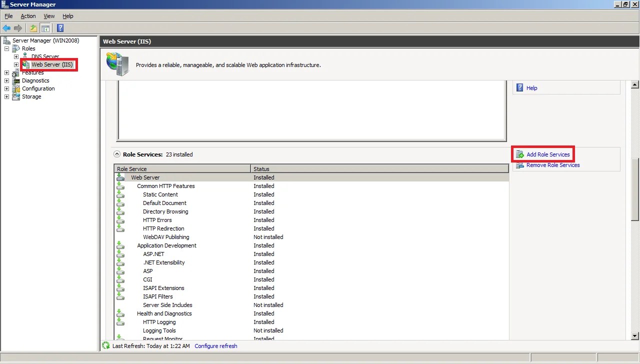Expand the Diagnostics tree node
Viewport: 640px width, 364px height.
coord(6,80)
